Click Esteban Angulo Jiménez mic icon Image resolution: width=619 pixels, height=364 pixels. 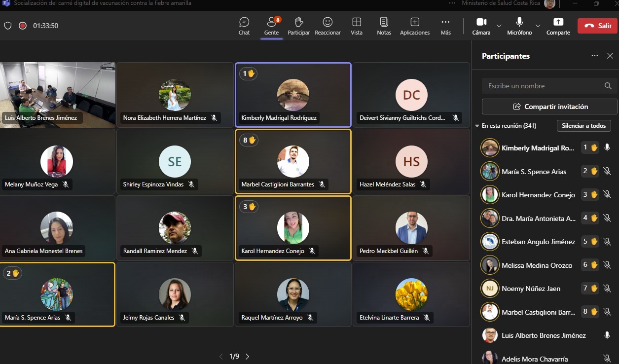(x=607, y=241)
